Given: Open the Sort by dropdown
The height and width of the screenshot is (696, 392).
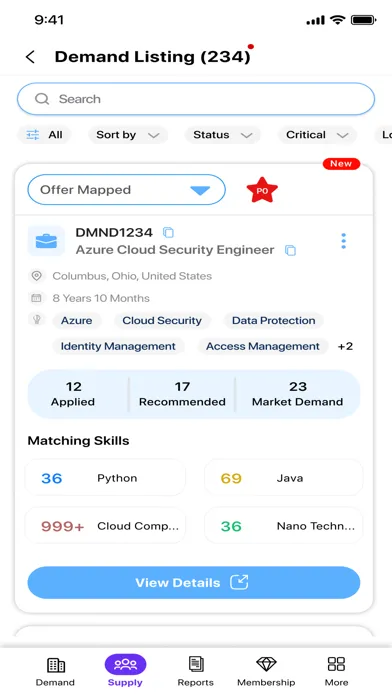Looking at the screenshot, I should [128, 135].
